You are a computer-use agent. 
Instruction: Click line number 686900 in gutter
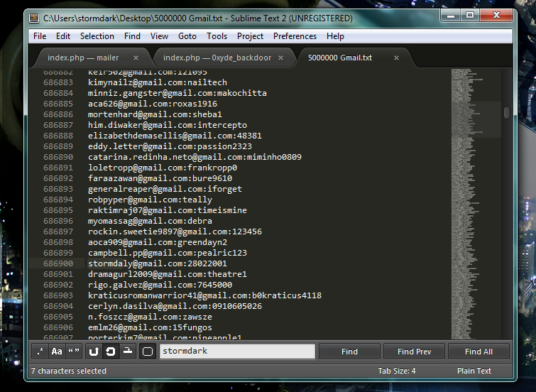(58, 263)
